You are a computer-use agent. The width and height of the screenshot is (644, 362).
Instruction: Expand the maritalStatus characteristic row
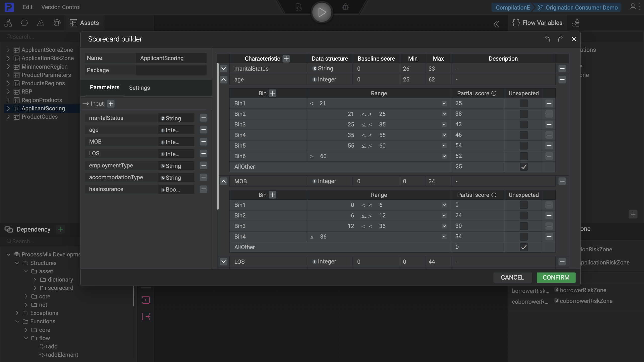coord(223,68)
